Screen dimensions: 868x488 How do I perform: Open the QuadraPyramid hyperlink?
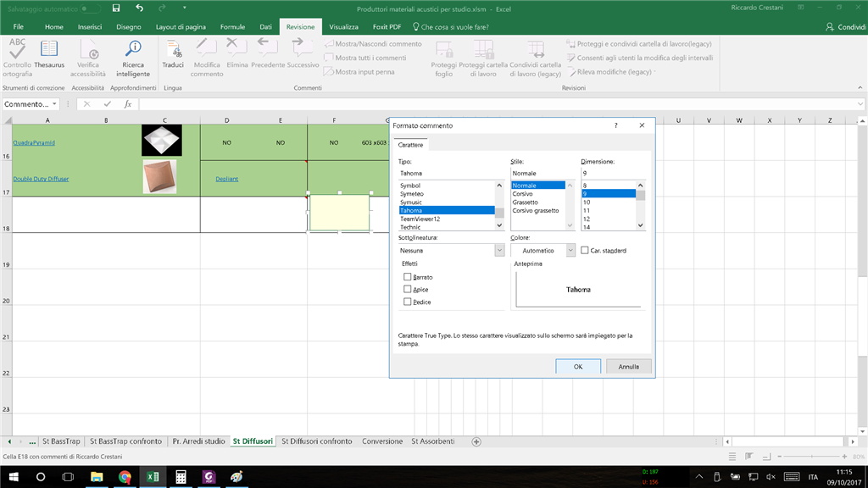click(x=34, y=142)
